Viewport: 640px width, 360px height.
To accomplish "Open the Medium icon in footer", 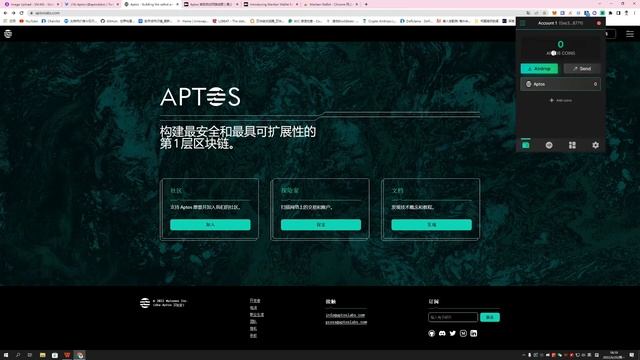I will [x=463, y=333].
